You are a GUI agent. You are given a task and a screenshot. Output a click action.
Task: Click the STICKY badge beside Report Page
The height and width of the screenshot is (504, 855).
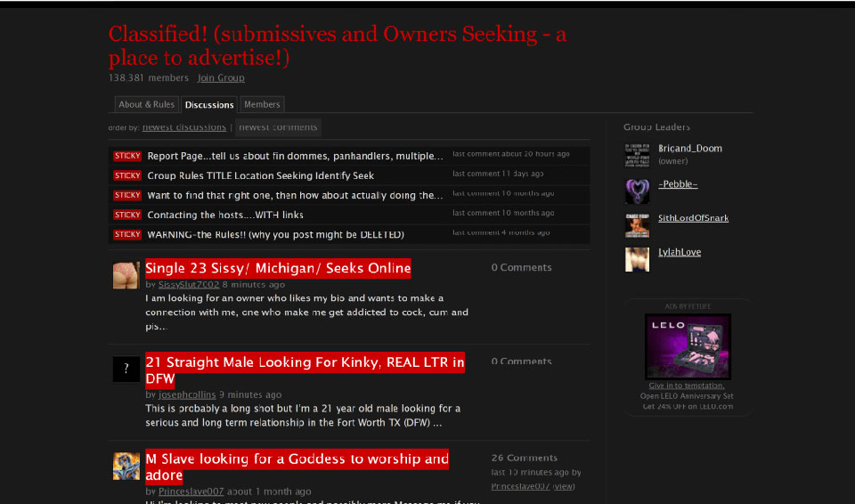coord(127,156)
